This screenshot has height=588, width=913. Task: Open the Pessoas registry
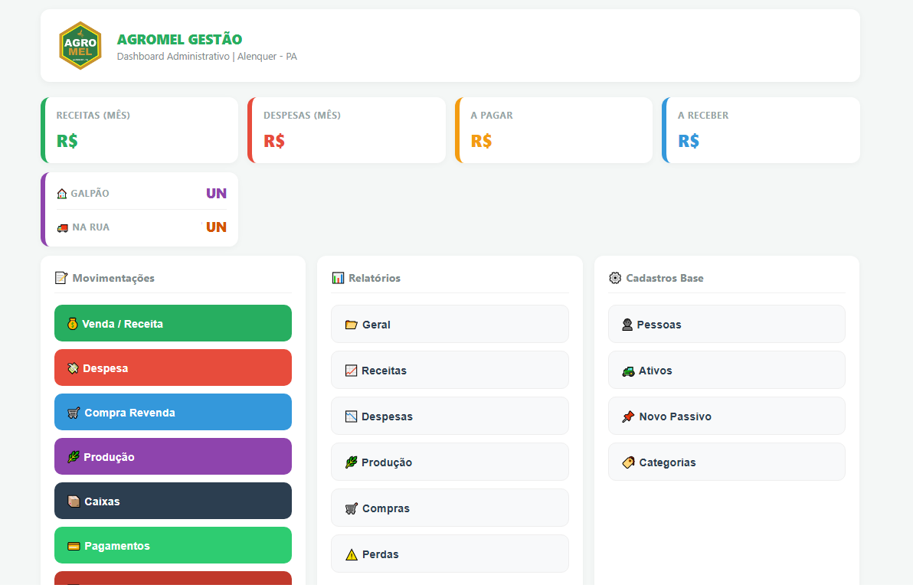pos(726,325)
